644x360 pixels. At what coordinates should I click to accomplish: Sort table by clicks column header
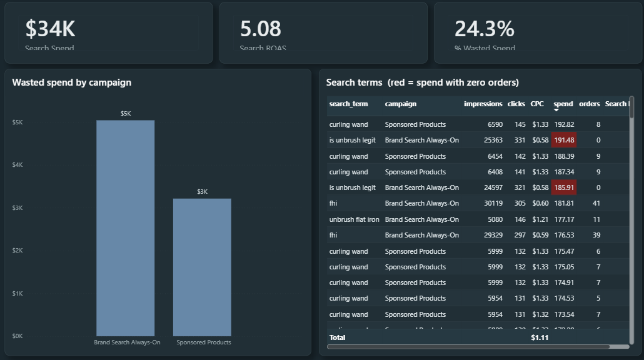(516, 104)
